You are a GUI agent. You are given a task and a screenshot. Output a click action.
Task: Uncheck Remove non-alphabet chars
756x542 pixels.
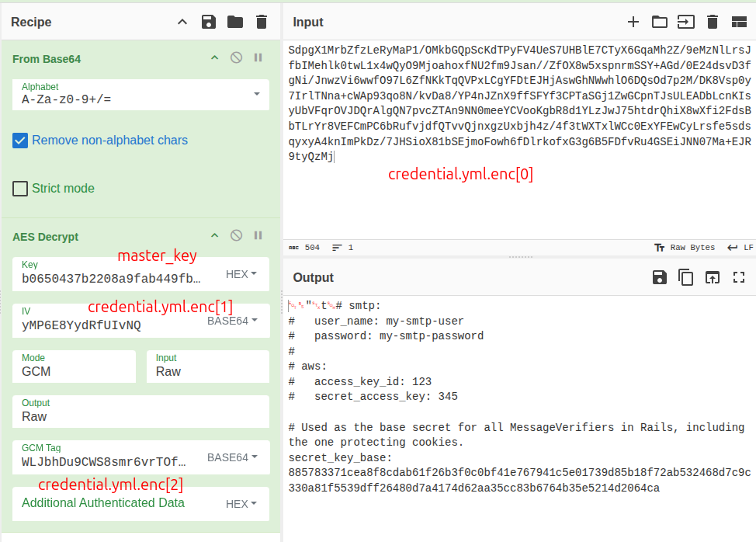point(19,141)
